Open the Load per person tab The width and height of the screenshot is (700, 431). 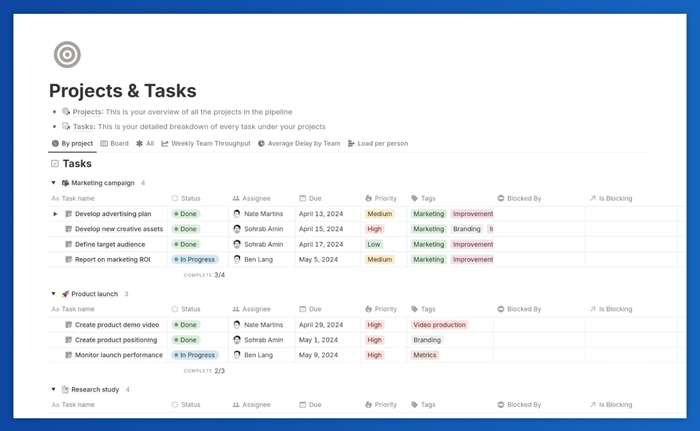(378, 143)
